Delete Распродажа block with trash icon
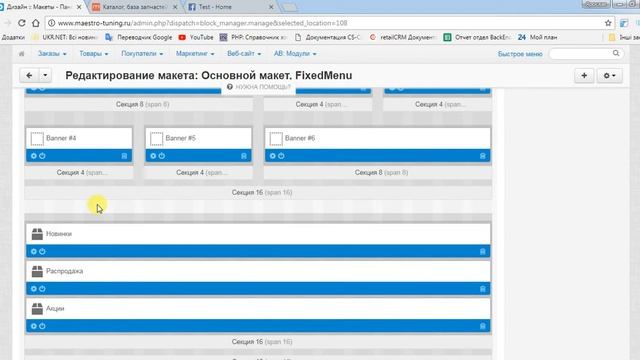This screenshot has height=360, width=640. click(482, 289)
